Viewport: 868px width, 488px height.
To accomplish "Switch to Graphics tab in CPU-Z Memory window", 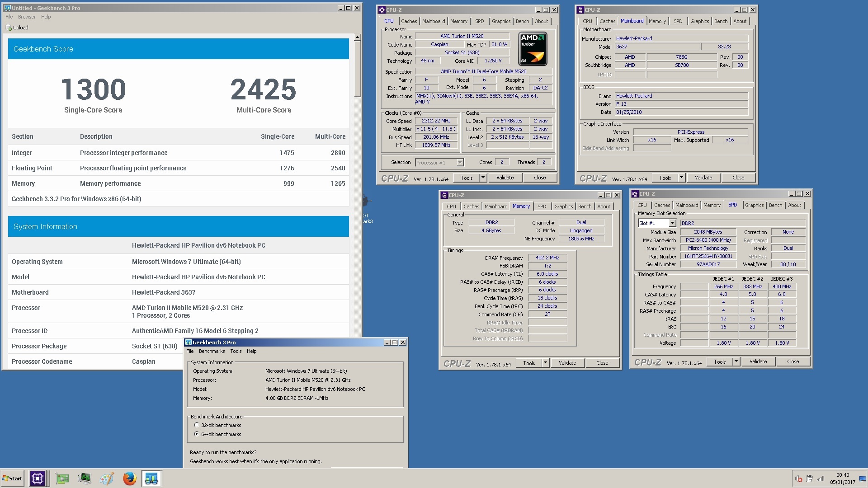I will 563,206.
